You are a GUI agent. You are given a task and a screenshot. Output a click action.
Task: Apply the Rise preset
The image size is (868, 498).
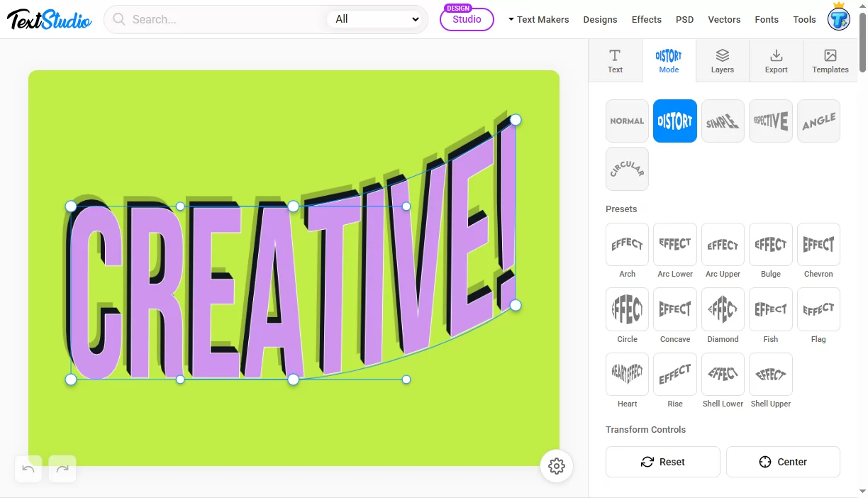click(x=674, y=374)
